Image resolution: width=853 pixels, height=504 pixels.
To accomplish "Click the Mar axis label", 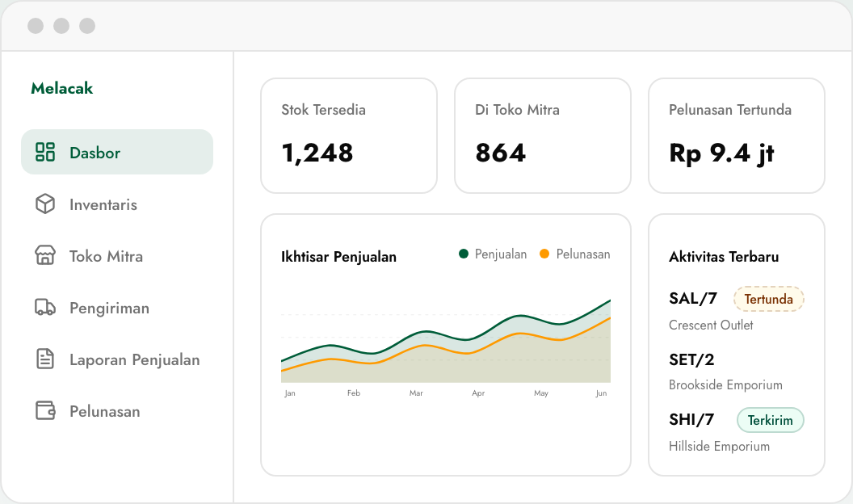I will tap(416, 393).
